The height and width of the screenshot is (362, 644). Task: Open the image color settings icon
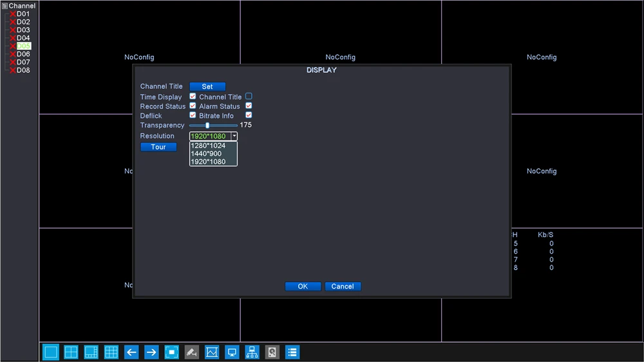pos(212,352)
